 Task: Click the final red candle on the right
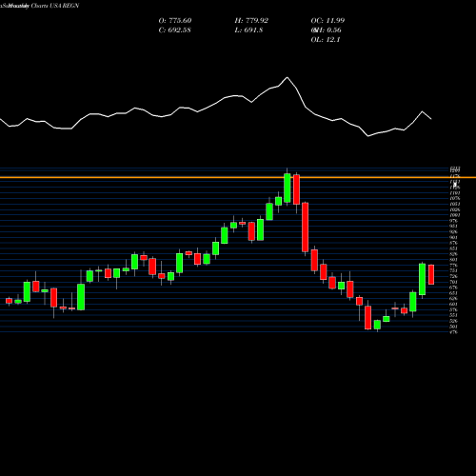[431, 274]
